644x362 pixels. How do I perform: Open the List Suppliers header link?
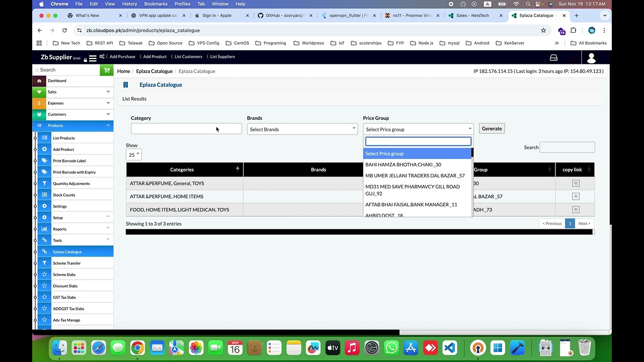[x=222, y=56]
